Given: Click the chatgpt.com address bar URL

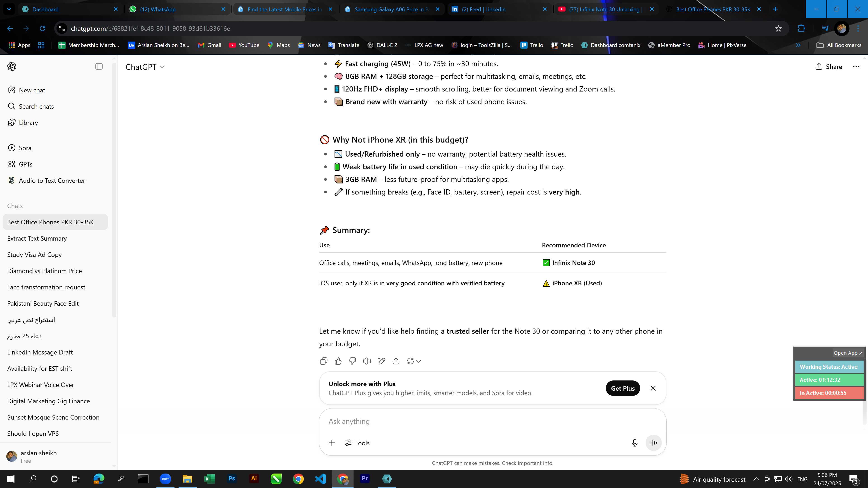Looking at the screenshot, I should click(150, 29).
